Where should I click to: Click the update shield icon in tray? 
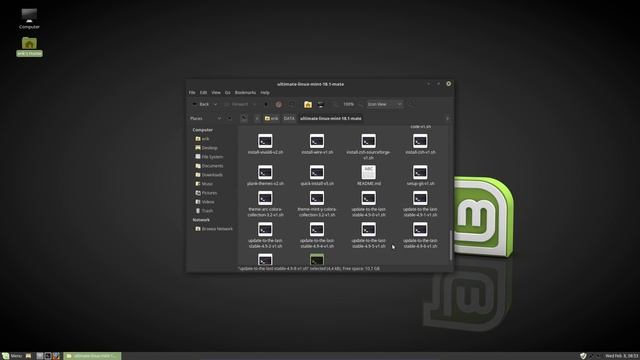point(583,356)
